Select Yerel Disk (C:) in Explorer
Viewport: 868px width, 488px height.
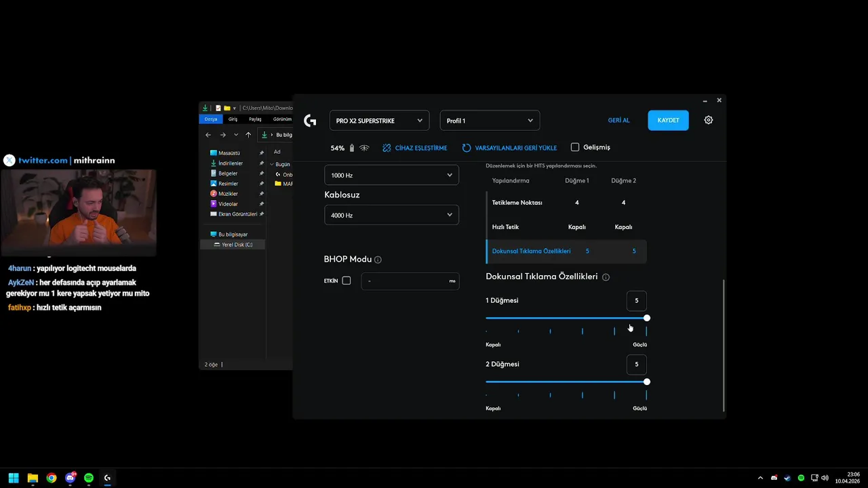coord(233,245)
